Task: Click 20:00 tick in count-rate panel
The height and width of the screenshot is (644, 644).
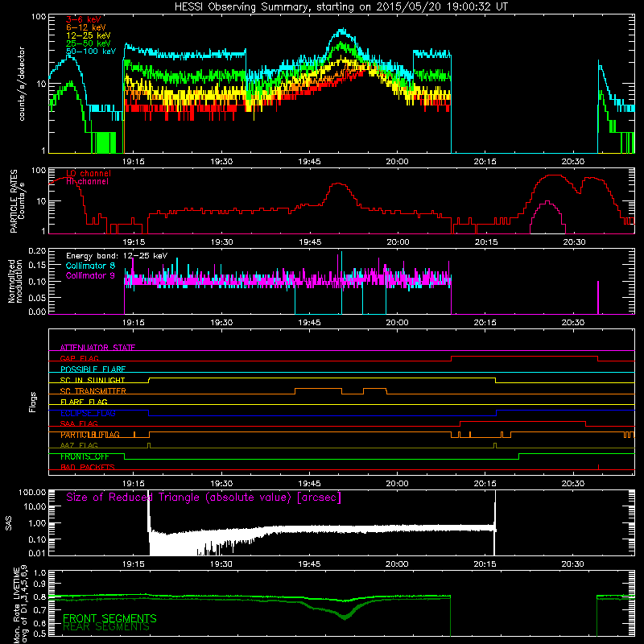Action: pyautogui.click(x=397, y=162)
